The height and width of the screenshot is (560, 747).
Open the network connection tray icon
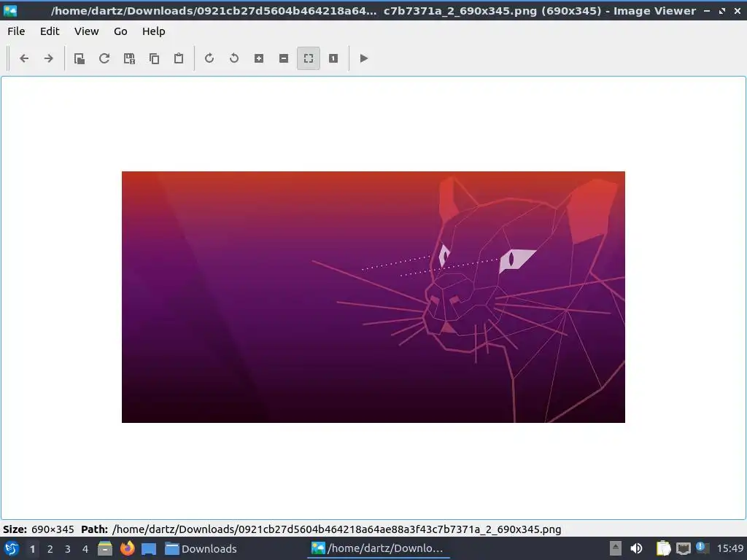click(x=683, y=548)
